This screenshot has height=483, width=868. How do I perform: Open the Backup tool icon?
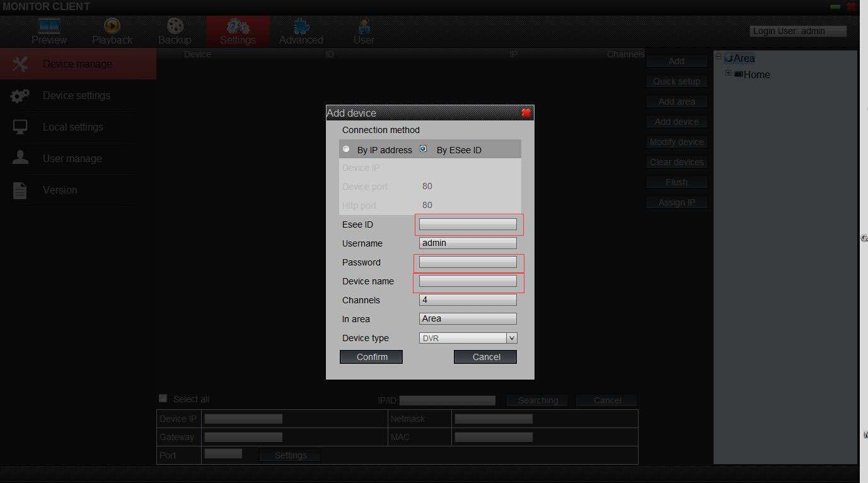174,26
